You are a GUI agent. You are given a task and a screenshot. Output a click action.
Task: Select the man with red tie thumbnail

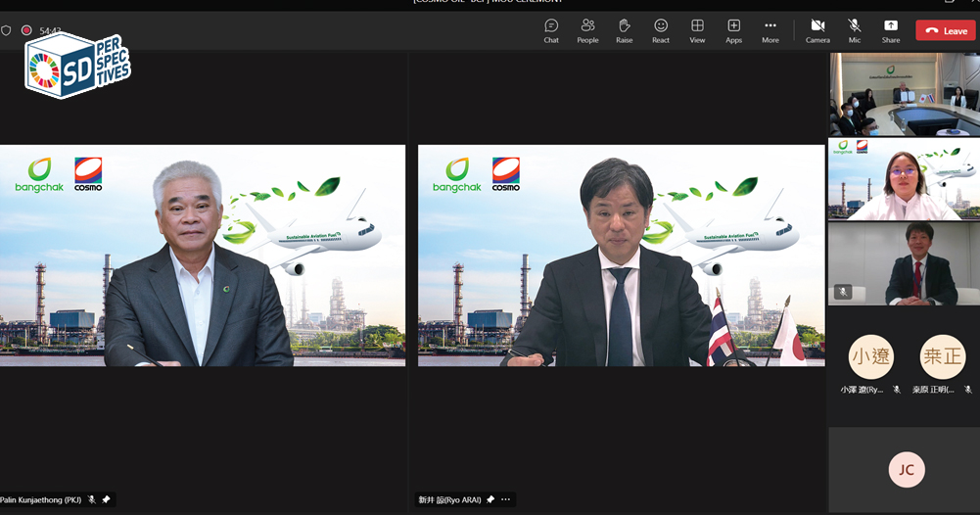coord(904,263)
